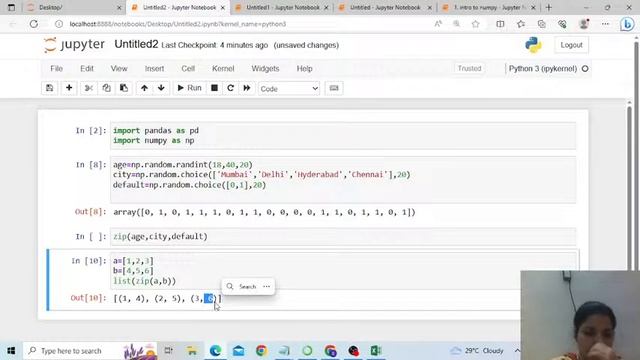The height and width of the screenshot is (360, 640).
Task: Show hidden system tray icons chevron
Action: [x=517, y=351]
